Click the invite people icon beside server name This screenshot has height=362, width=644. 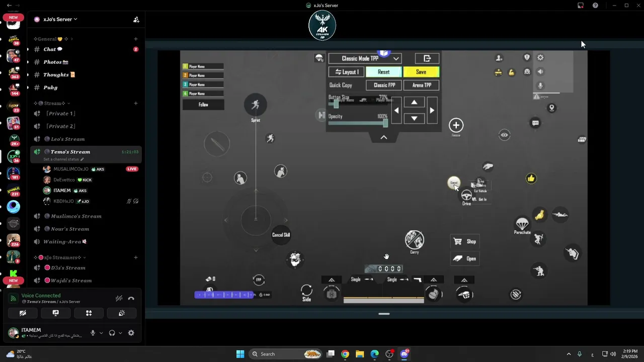(x=136, y=20)
